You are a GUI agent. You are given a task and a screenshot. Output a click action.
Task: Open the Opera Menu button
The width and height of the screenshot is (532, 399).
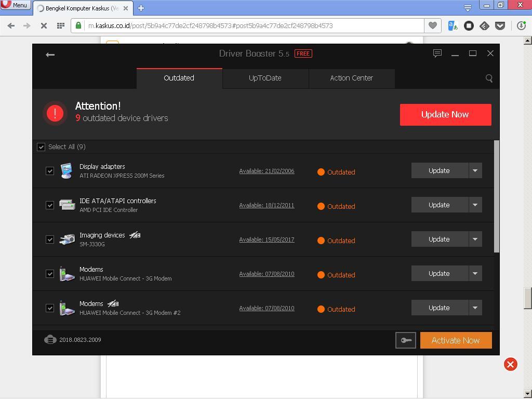[x=15, y=5]
